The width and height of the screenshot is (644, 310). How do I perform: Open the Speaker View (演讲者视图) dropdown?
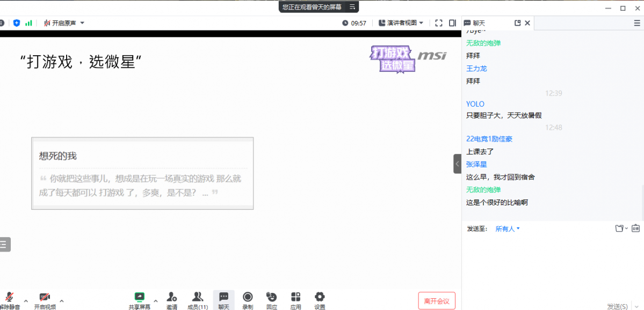[401, 23]
